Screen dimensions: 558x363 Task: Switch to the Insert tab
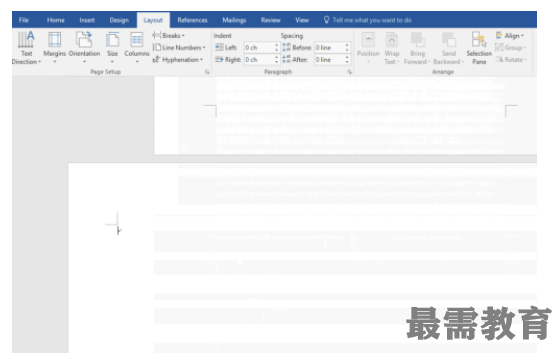[x=87, y=20]
